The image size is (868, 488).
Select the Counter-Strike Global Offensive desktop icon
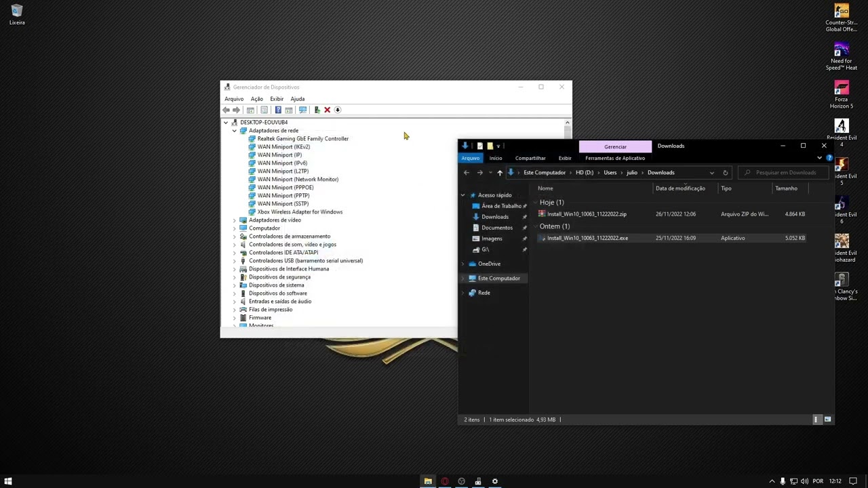click(x=842, y=18)
